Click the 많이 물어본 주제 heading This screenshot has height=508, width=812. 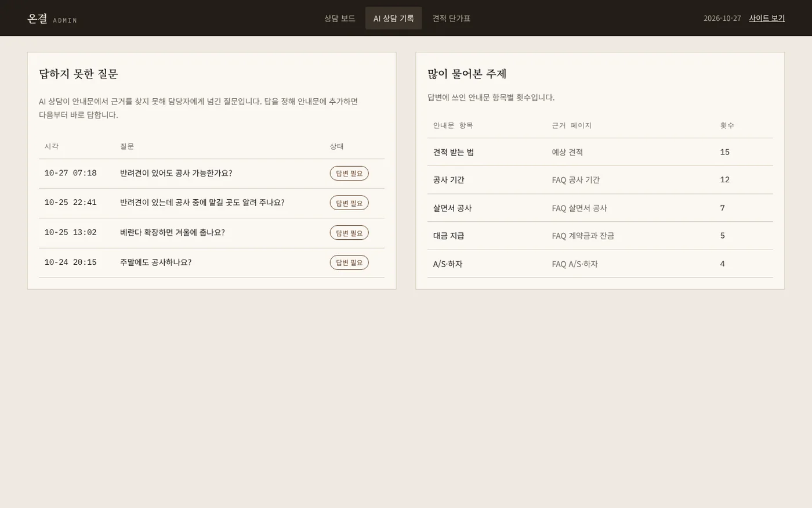(467, 74)
